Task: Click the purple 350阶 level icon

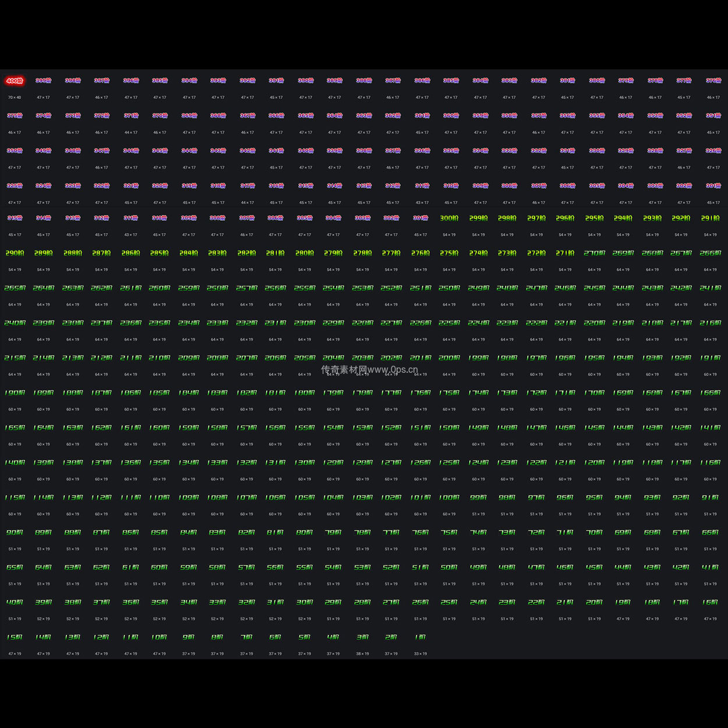Action: click(x=15, y=151)
